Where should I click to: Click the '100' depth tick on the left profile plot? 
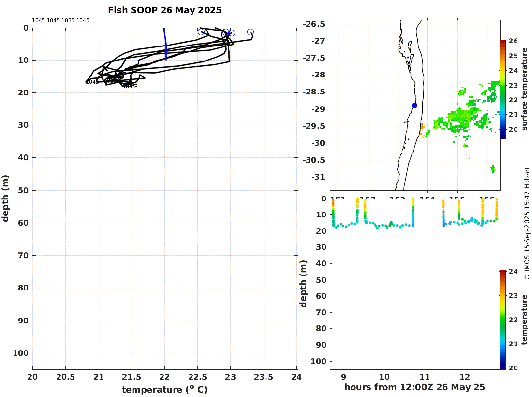(21, 353)
